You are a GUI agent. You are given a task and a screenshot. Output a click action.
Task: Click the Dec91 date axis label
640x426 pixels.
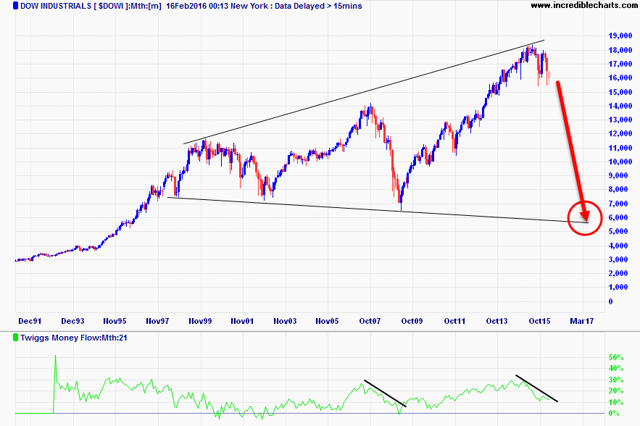(x=30, y=321)
